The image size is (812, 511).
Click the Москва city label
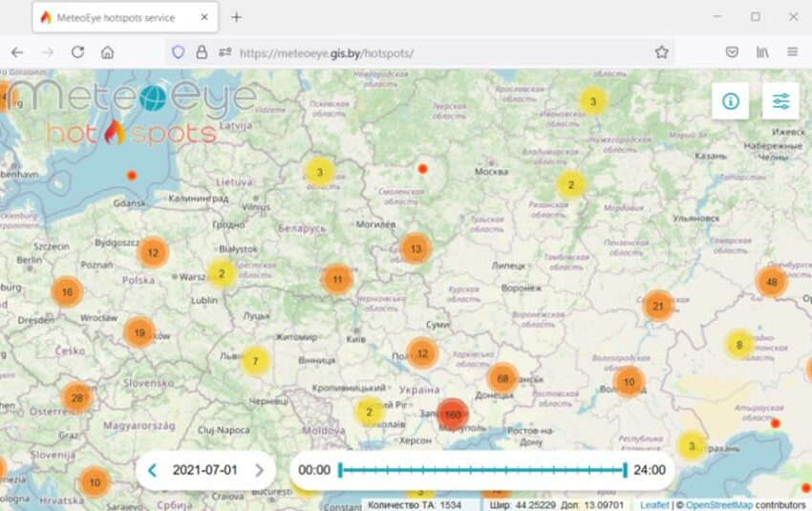click(491, 171)
